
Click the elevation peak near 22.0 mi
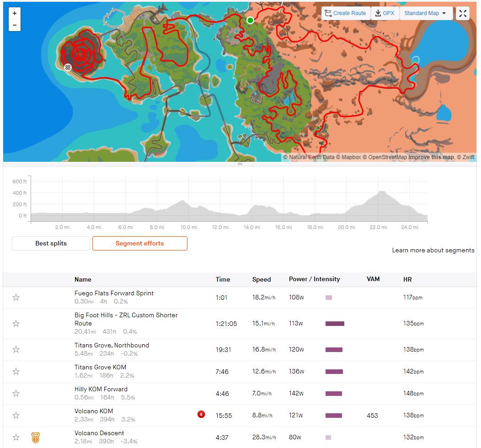pyautogui.click(x=382, y=192)
